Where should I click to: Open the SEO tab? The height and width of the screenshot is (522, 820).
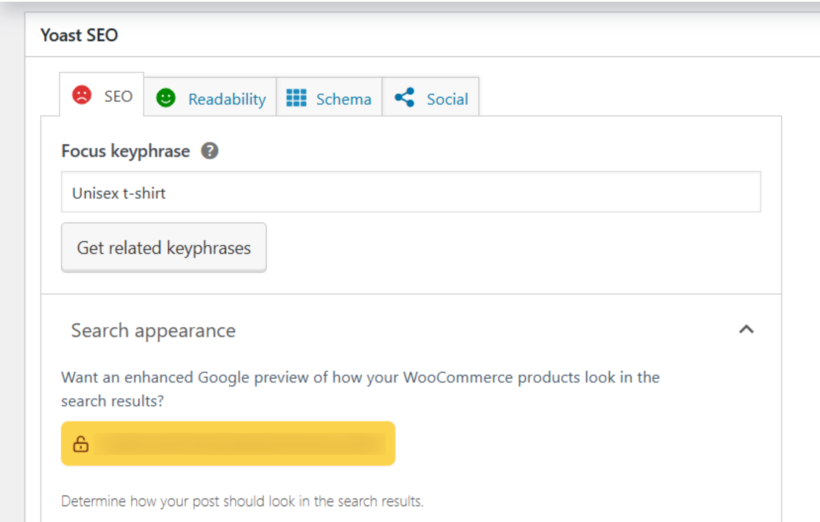point(101,95)
